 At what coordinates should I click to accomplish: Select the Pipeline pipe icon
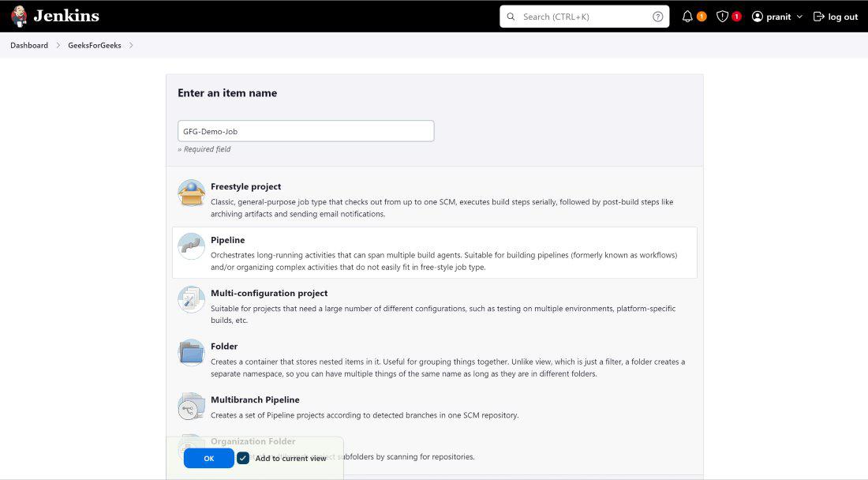tap(191, 246)
